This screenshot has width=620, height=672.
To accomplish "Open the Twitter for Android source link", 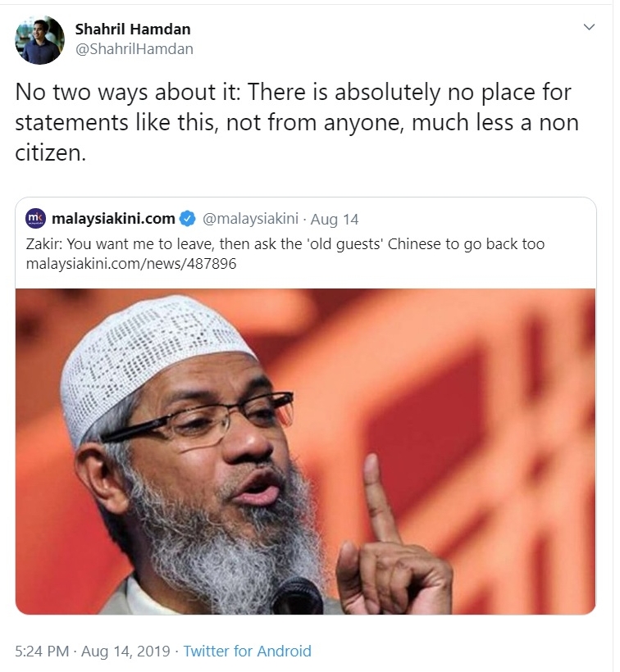I will 248,651.
